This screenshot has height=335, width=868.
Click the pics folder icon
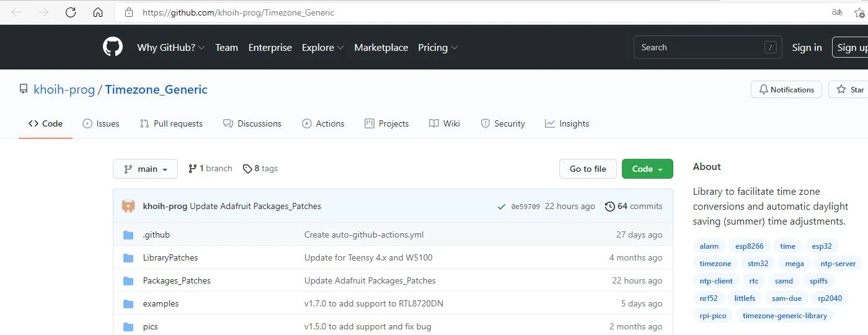pos(128,327)
